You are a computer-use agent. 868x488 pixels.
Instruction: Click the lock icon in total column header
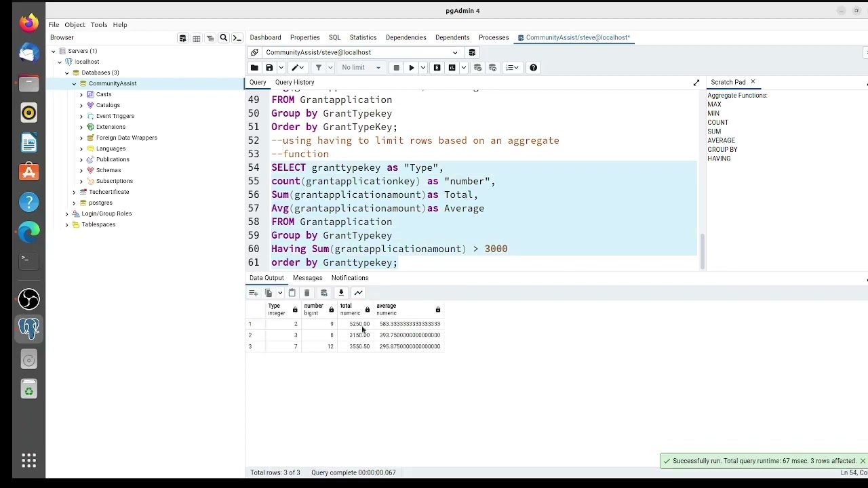[x=368, y=310]
